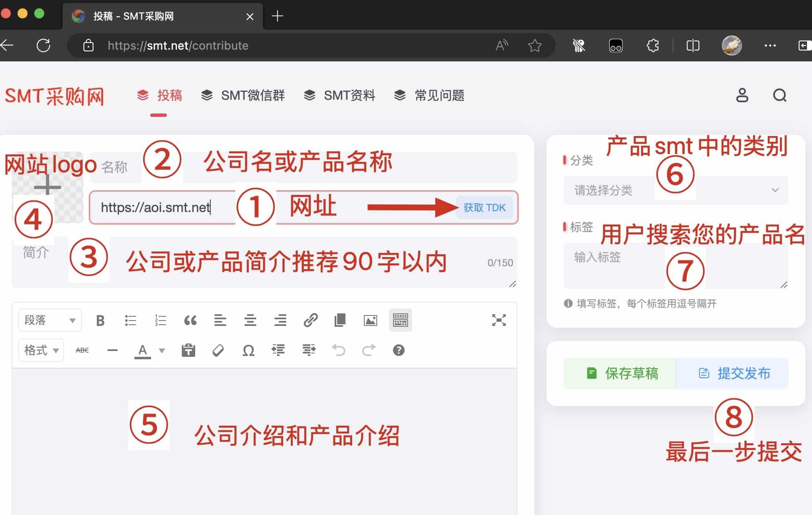Insert special character omega symbol
This screenshot has height=515, width=812.
(249, 350)
